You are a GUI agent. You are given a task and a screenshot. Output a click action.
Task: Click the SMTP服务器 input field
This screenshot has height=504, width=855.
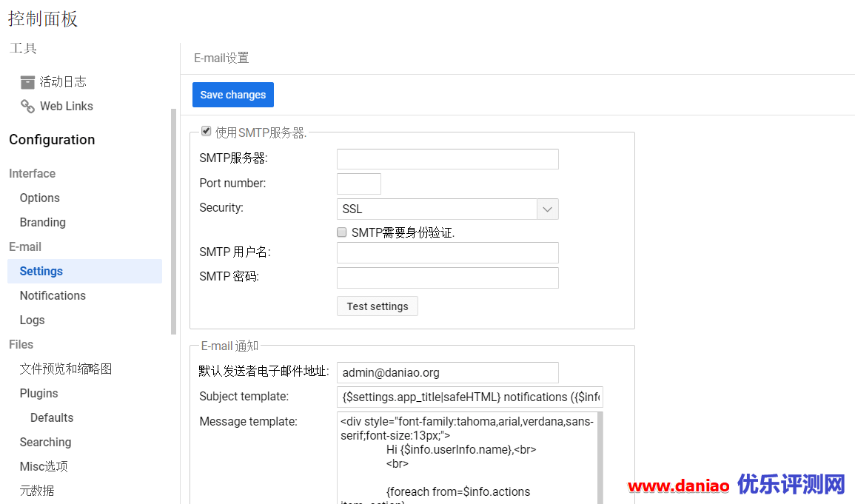pos(447,158)
